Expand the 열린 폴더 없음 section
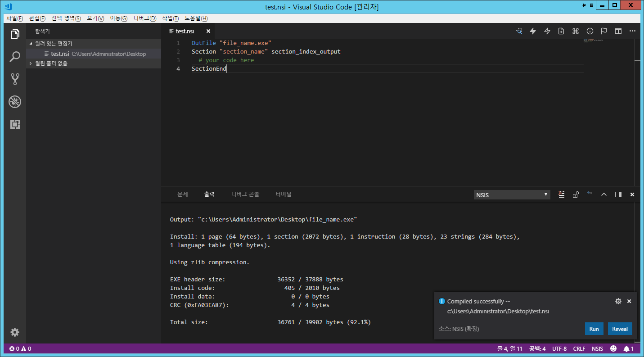The image size is (644, 357). (x=94, y=63)
